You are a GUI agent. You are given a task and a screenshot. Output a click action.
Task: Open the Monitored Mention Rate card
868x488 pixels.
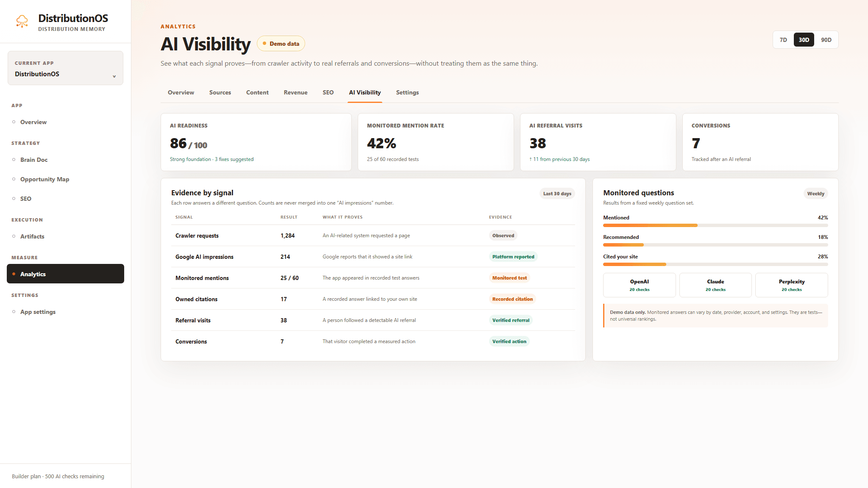(x=436, y=142)
